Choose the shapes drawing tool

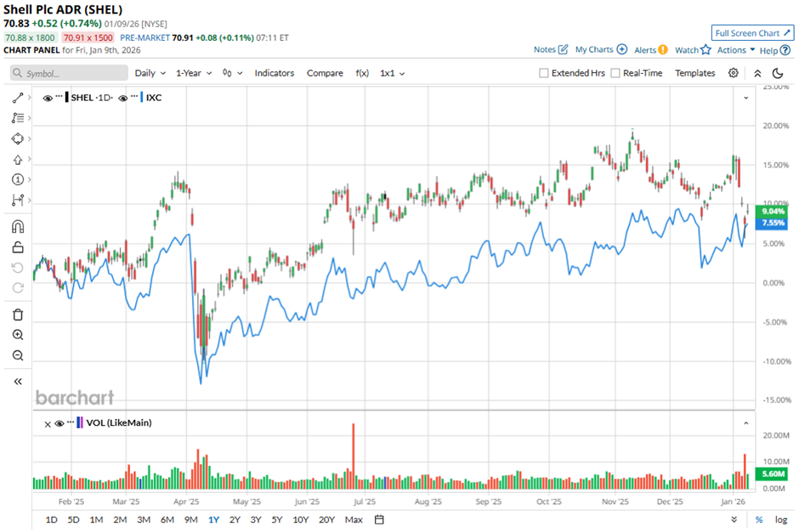[17, 139]
